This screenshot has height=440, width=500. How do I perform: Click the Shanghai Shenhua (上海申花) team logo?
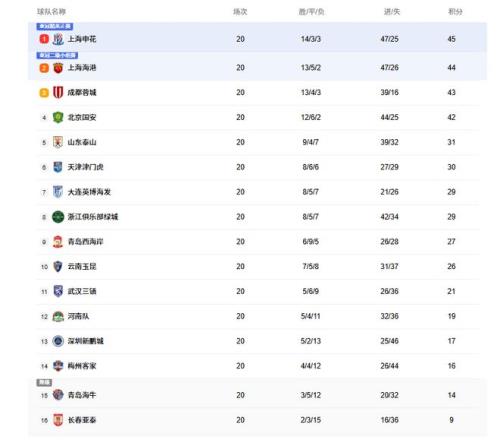click(x=58, y=39)
